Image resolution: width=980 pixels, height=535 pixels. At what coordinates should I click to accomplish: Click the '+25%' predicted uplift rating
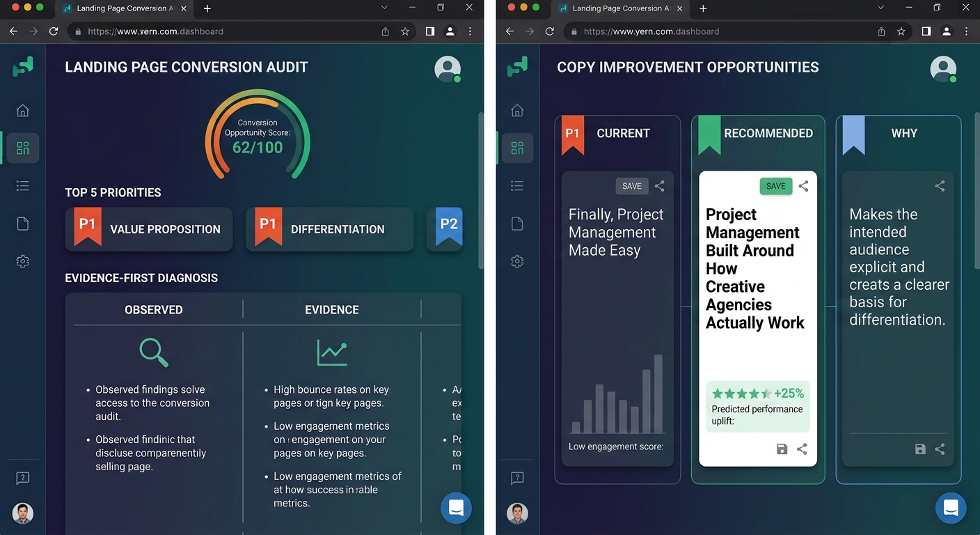[x=757, y=393]
